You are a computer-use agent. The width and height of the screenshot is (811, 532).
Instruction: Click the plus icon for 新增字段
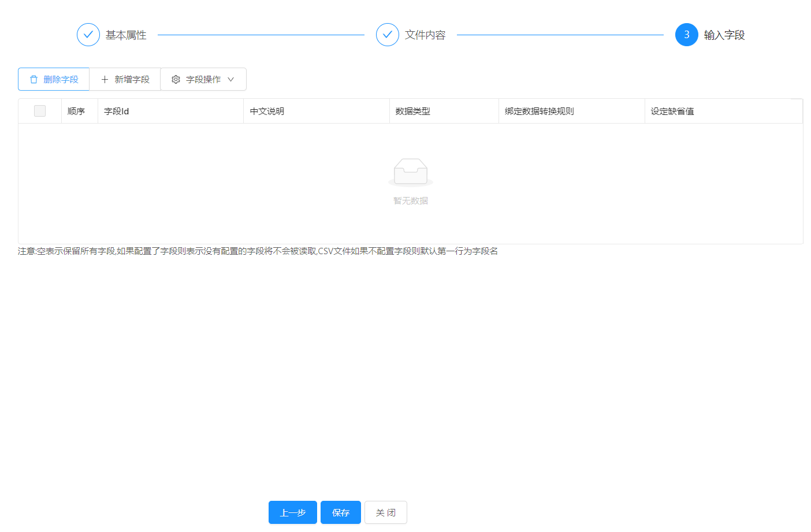pyautogui.click(x=105, y=80)
